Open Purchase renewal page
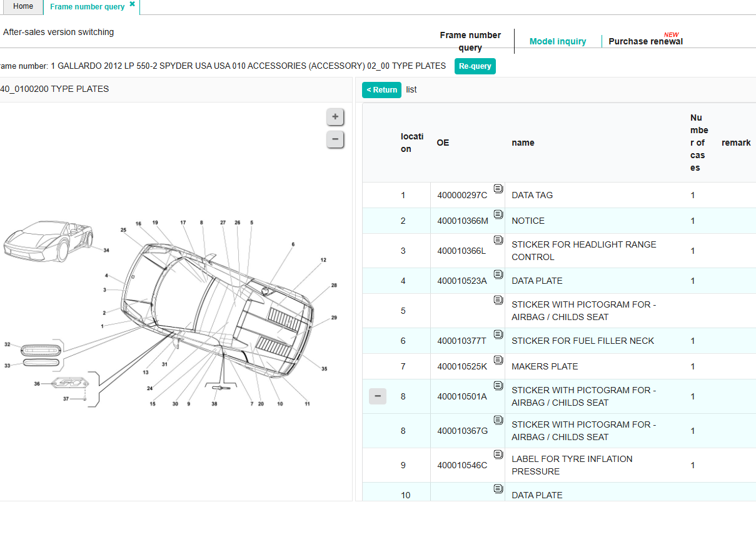 coord(645,42)
